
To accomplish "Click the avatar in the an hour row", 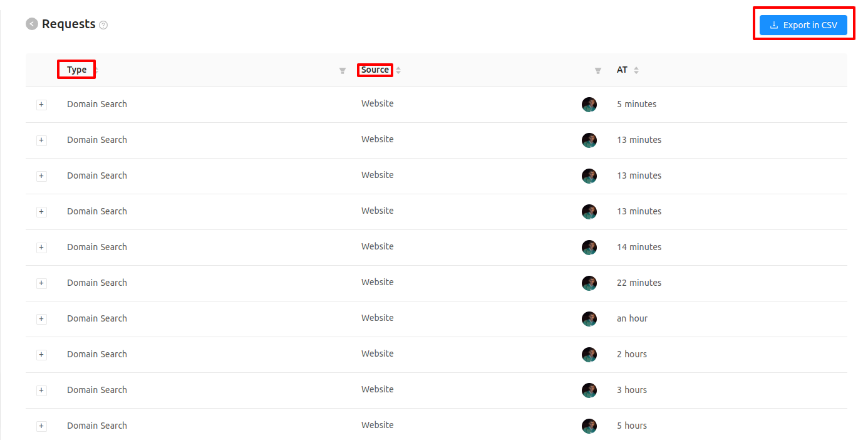I will click(x=589, y=319).
